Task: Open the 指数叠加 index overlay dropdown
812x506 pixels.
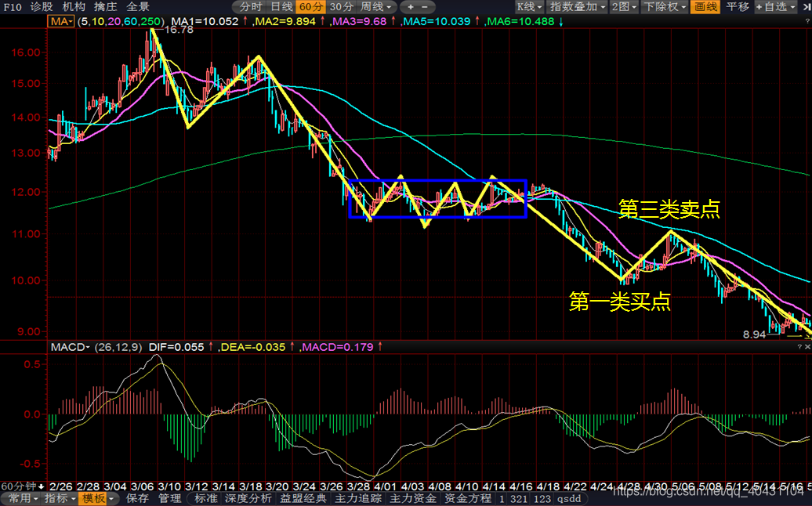Action: [x=578, y=7]
